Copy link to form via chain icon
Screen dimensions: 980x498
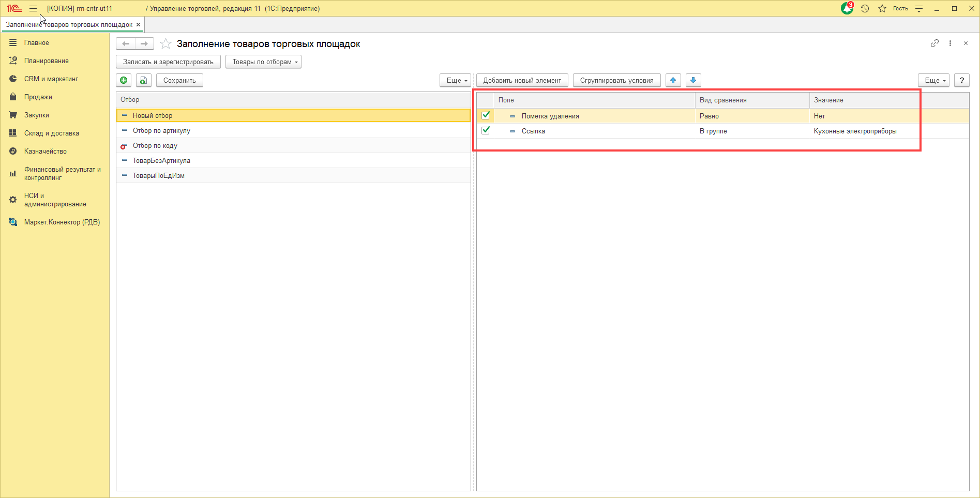[x=934, y=43]
